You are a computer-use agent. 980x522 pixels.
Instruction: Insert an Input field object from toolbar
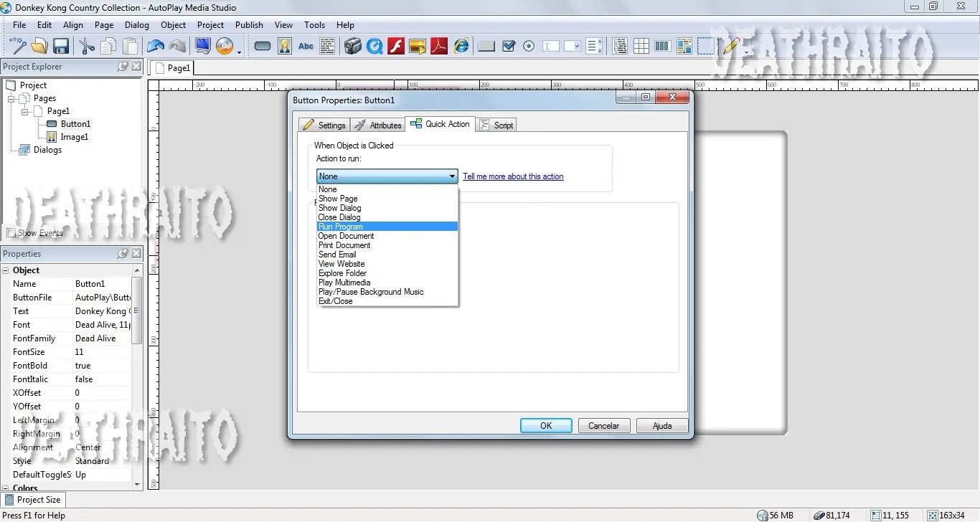coord(551,47)
